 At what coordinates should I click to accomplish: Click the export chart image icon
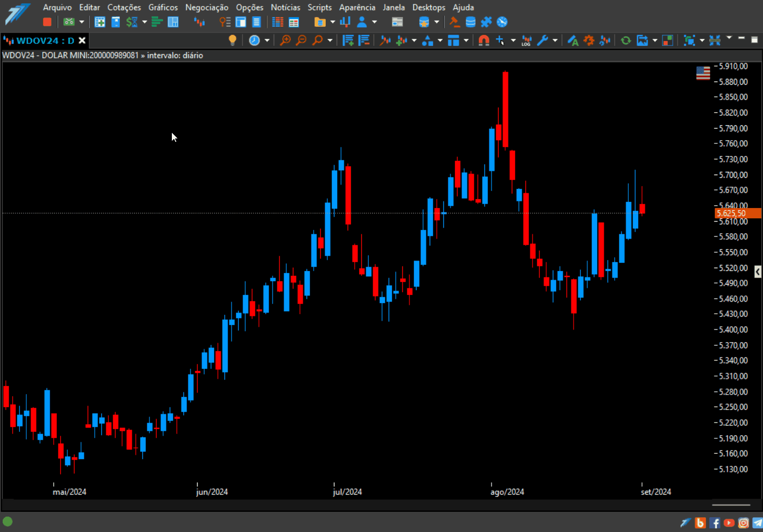642,41
